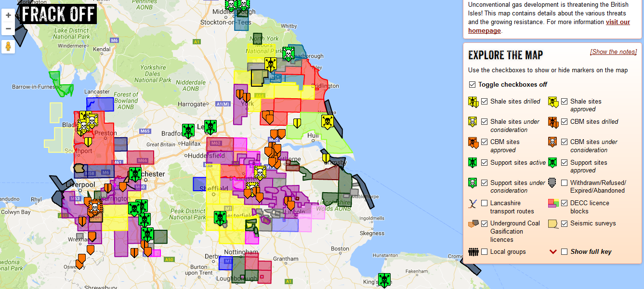The width and height of the screenshot is (644, 289).
Task: Click the DECC licence blocks colour swatch
Action: point(553,204)
